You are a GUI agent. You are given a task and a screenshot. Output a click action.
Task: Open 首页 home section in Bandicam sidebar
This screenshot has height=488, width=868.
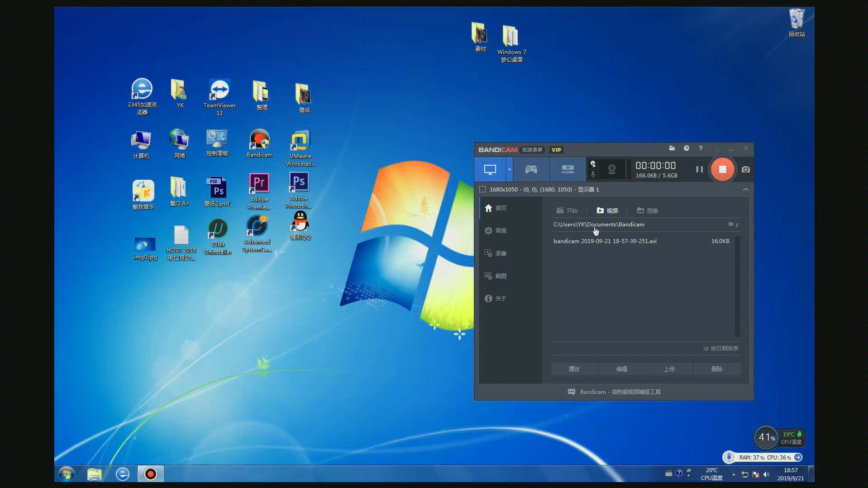tap(496, 208)
